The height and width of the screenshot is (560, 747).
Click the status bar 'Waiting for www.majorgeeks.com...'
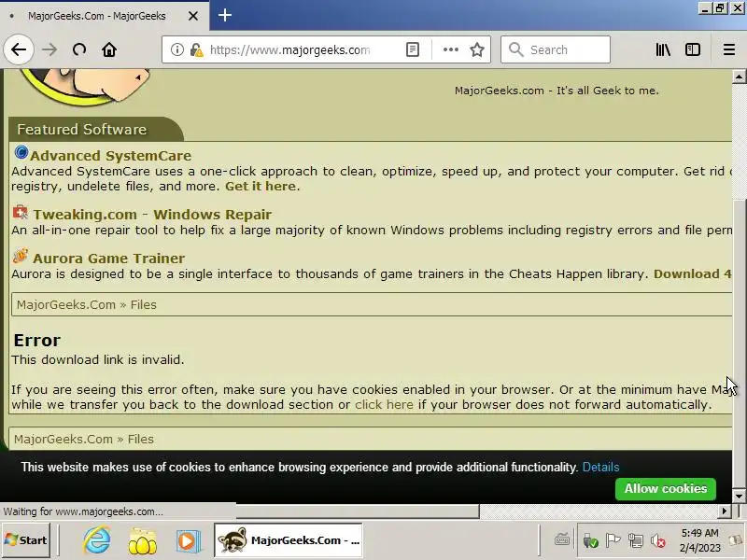click(x=83, y=511)
